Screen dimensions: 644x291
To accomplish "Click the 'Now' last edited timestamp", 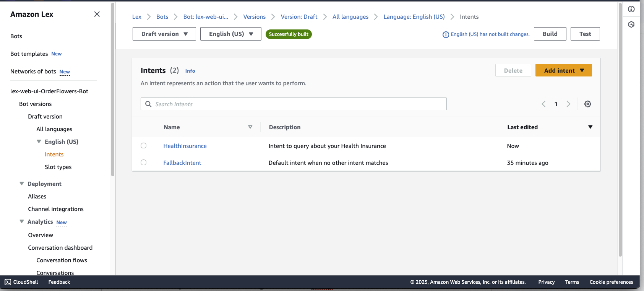I will point(513,146).
